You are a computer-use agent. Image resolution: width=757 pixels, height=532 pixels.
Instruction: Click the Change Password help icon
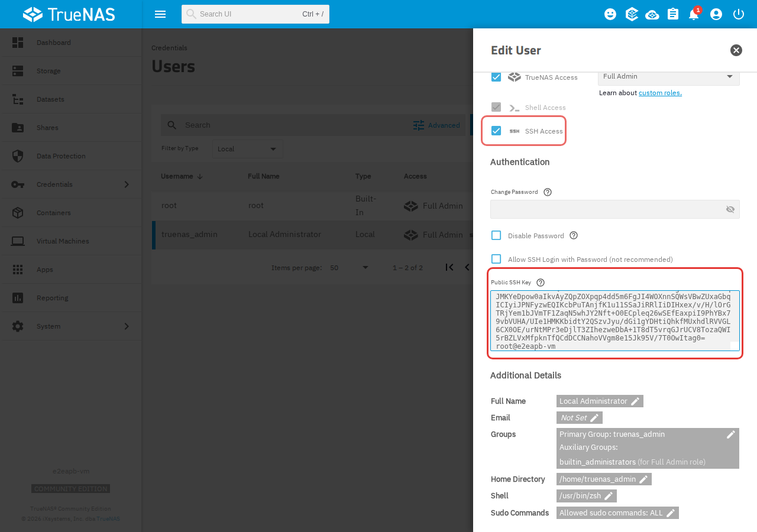(x=548, y=192)
